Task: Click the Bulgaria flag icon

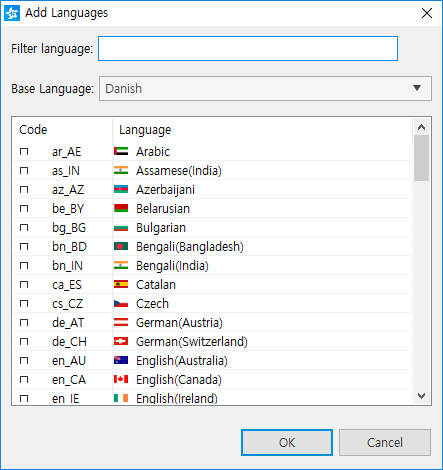Action: (x=121, y=228)
